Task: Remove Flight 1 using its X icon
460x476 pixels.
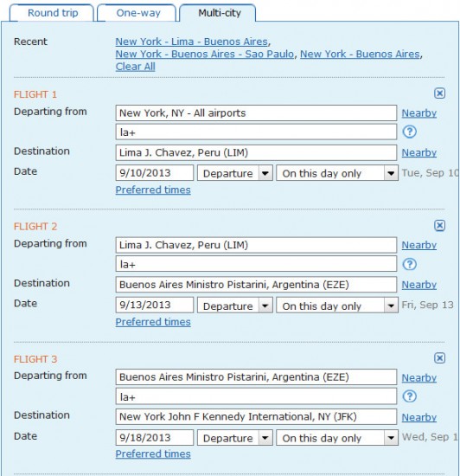Action: click(x=439, y=93)
